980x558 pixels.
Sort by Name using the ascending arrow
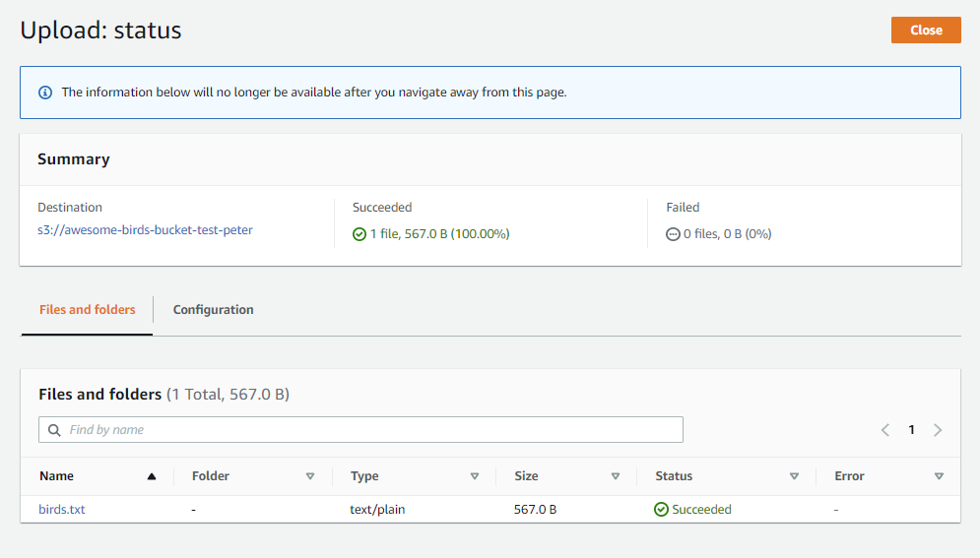tap(152, 476)
